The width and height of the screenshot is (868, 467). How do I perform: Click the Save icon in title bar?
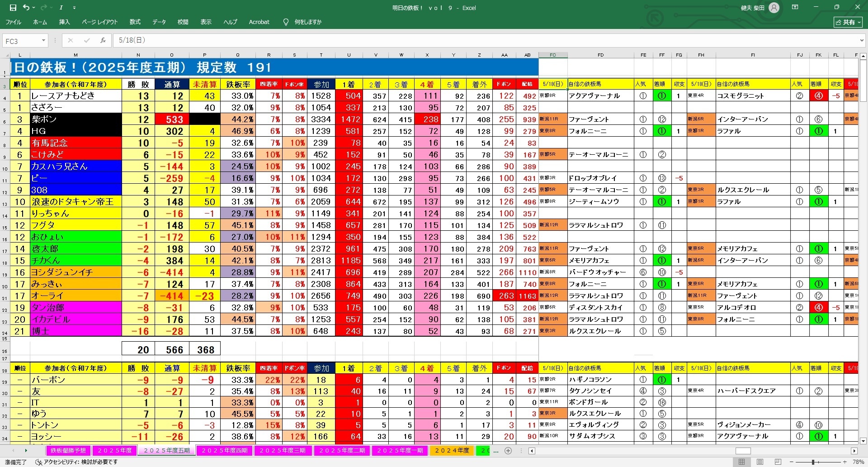pyautogui.click(x=13, y=8)
